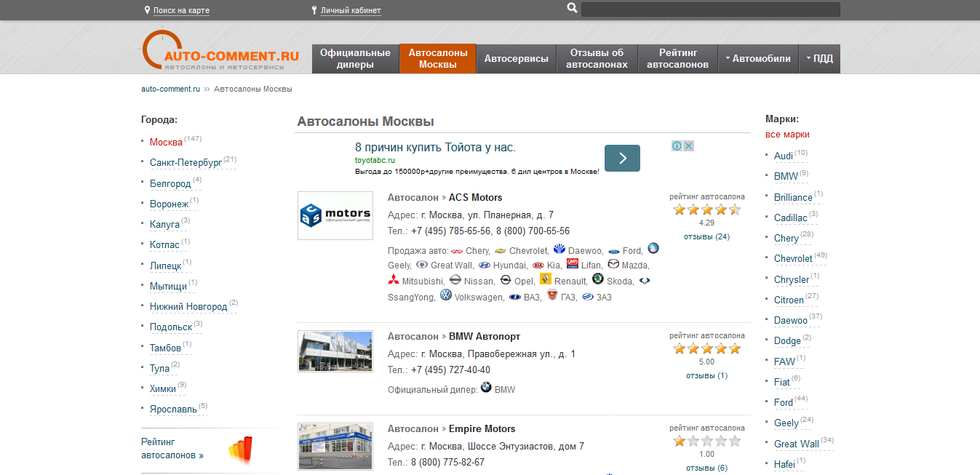Select Ярославль in the cities list
The height and width of the screenshot is (475, 980).
[173, 410]
